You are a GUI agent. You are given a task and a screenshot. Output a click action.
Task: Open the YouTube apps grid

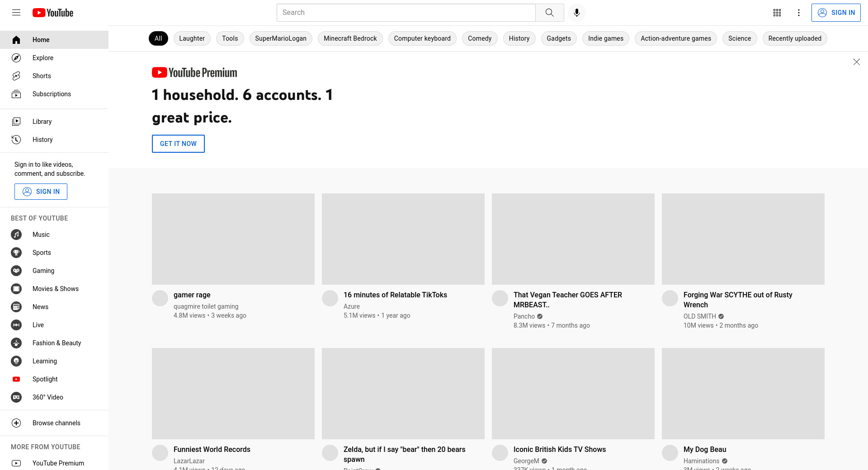[777, 13]
